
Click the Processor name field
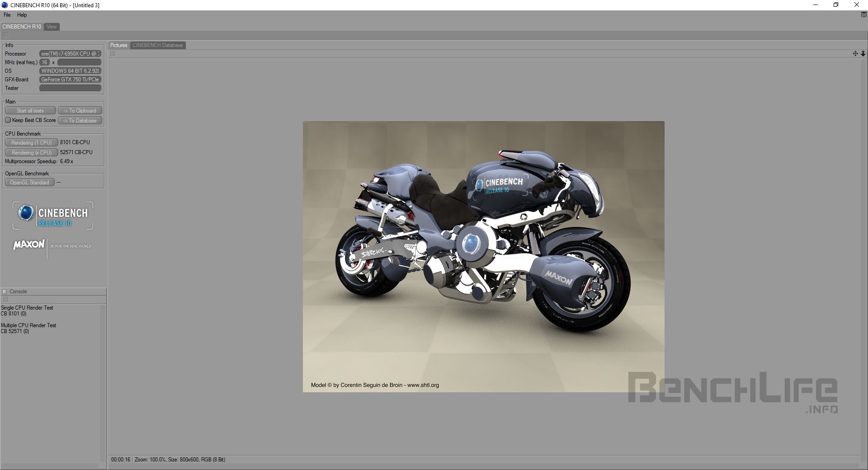click(70, 54)
